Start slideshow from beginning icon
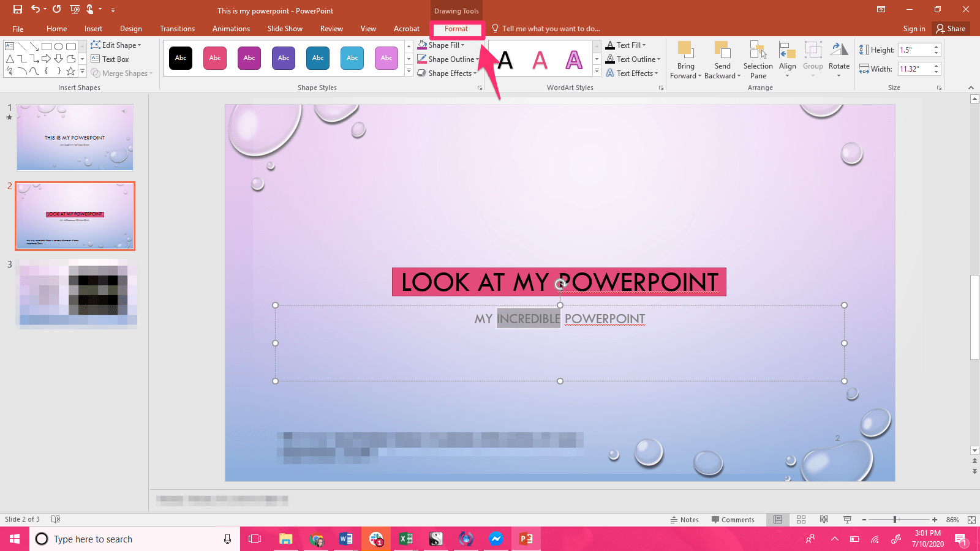Screen dimensions: 980x551 point(75,9)
